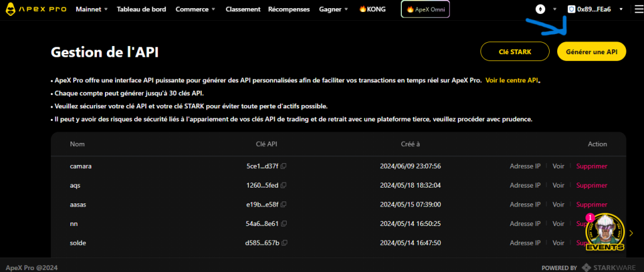Open the Commerce dropdown menu
Viewport: 644px width, 272px height.
point(196,9)
